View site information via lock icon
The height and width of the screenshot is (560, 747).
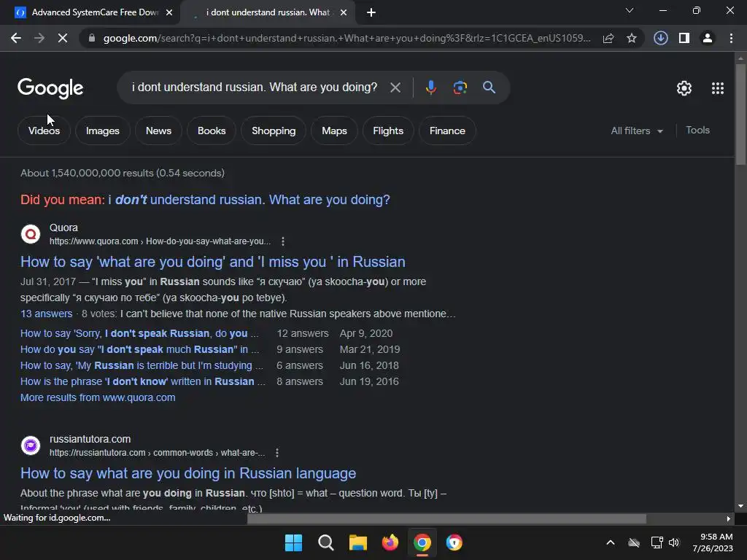(x=92, y=38)
